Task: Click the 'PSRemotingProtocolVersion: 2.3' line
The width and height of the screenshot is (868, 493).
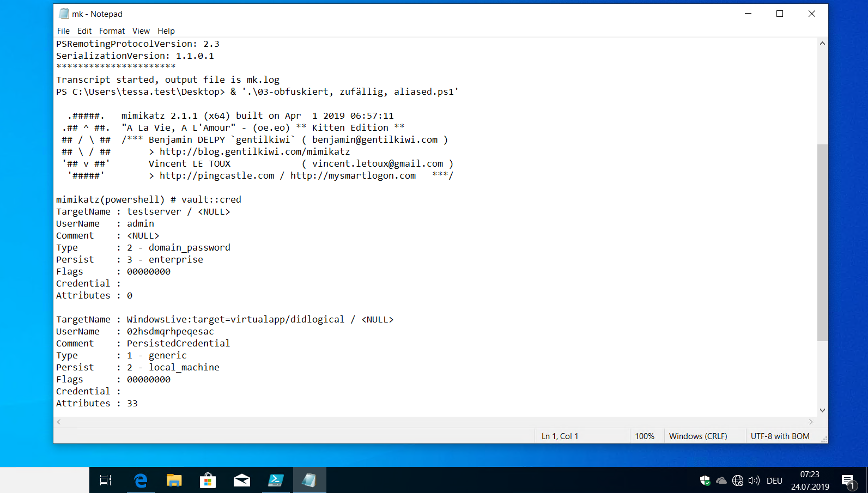Action: pos(138,44)
